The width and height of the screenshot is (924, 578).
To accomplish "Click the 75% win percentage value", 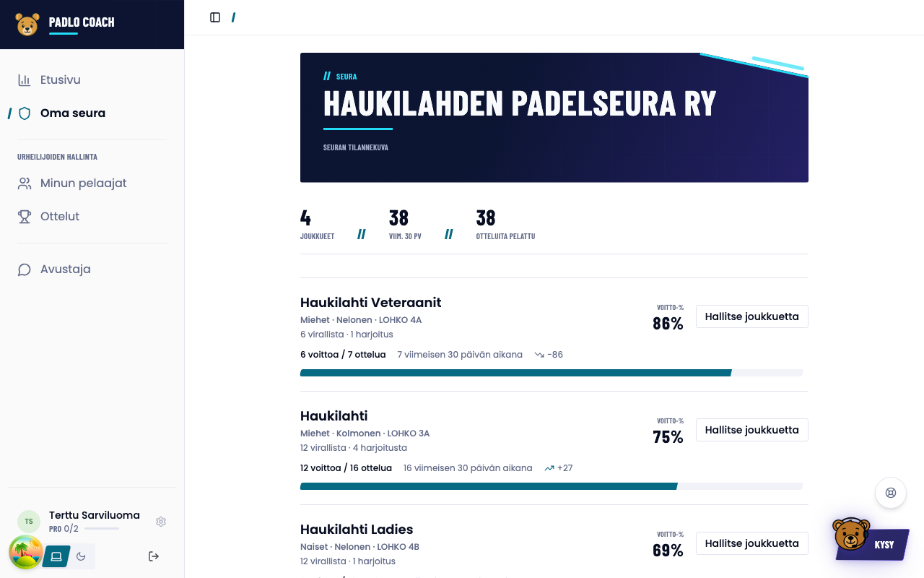I will point(668,437).
